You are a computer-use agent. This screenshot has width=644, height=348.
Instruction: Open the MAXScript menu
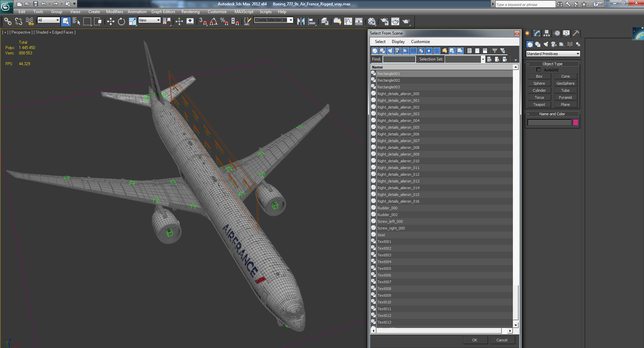[244, 12]
